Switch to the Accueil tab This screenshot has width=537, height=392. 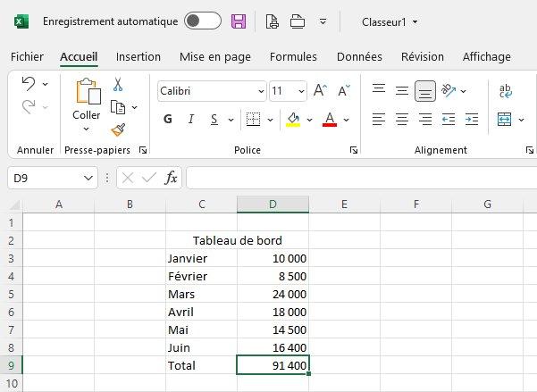pyautogui.click(x=79, y=57)
